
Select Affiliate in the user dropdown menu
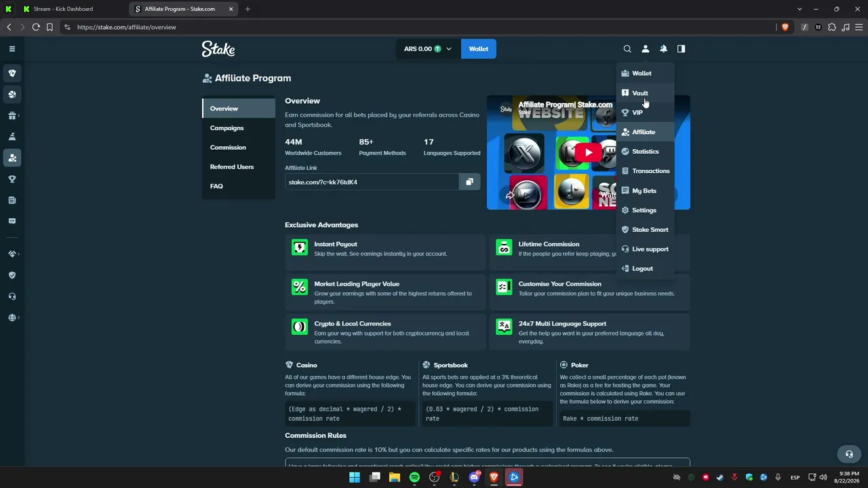646,132
